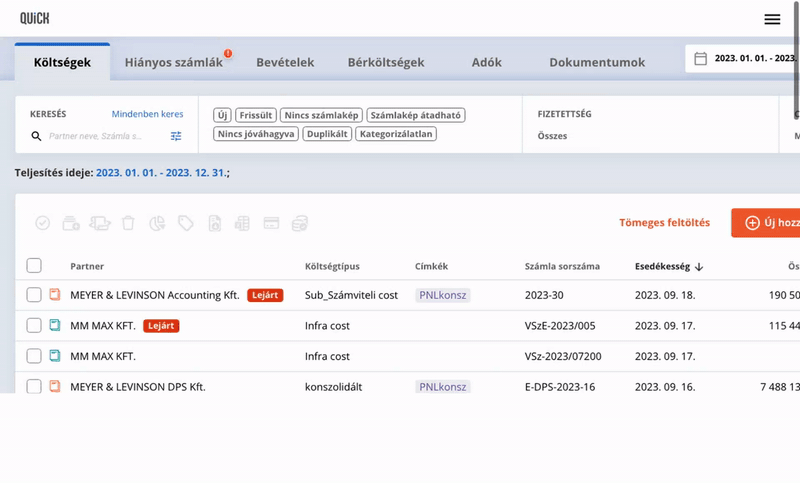Click the calendar icon in date range

pos(701,59)
